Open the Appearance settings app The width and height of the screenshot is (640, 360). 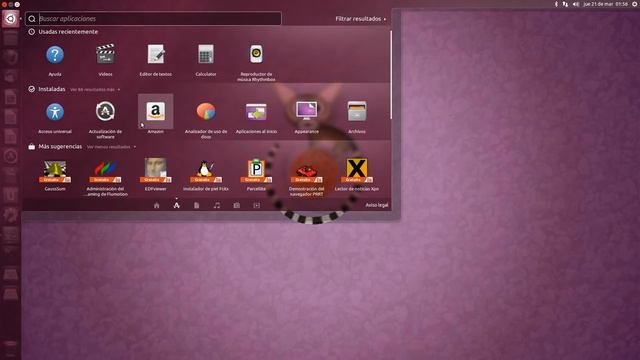coord(307,111)
